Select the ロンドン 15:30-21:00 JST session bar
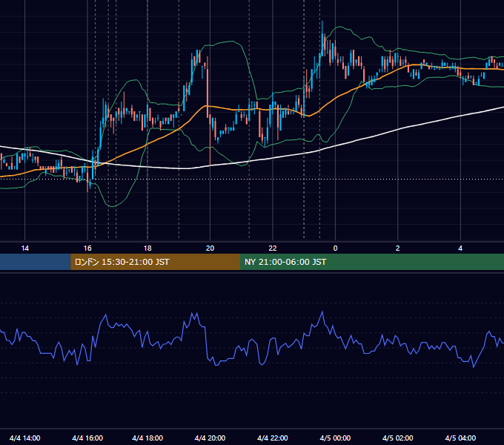Screen dimensions: 504x445 (155, 262)
